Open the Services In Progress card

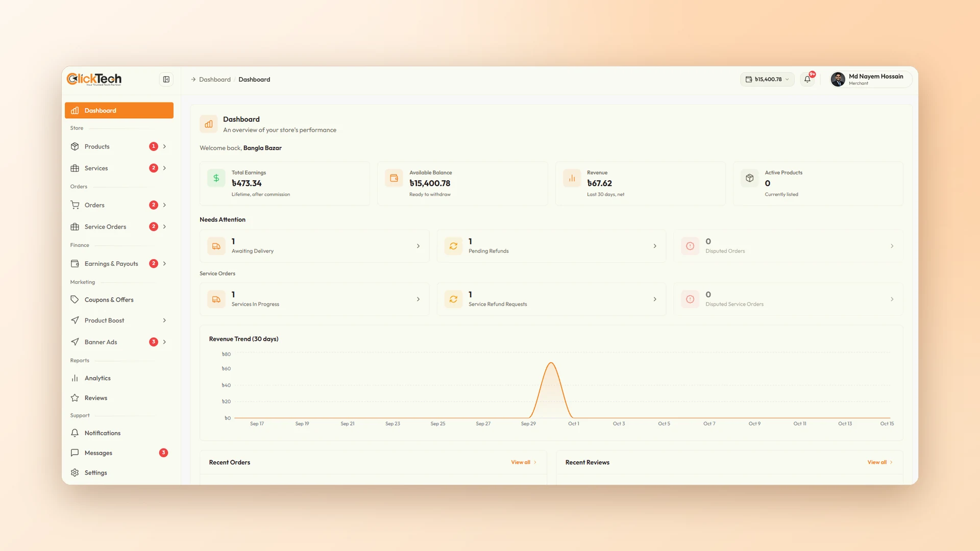pyautogui.click(x=314, y=299)
